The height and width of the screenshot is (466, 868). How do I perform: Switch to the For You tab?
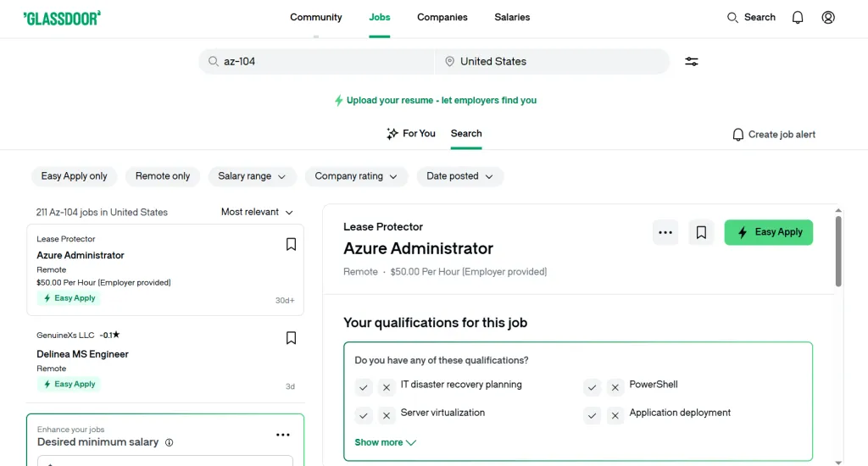(x=411, y=134)
